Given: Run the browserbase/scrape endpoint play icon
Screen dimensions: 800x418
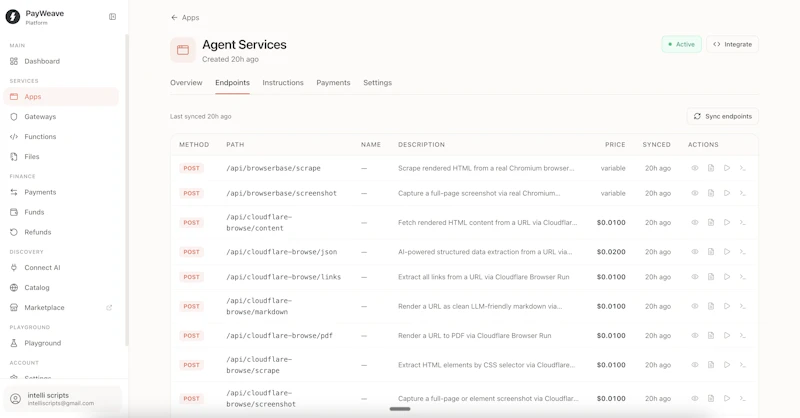Looking at the screenshot, I should [727, 168].
